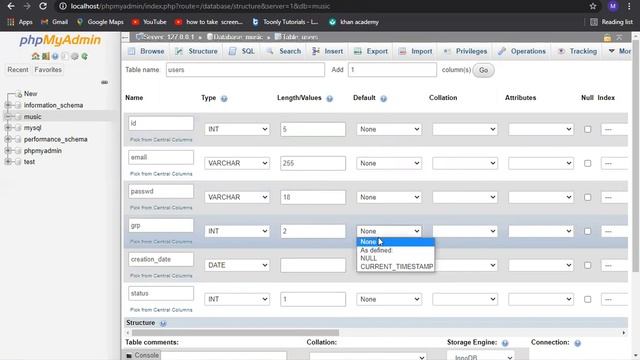
Task: Click the Type column help icon
Action: click(224, 98)
